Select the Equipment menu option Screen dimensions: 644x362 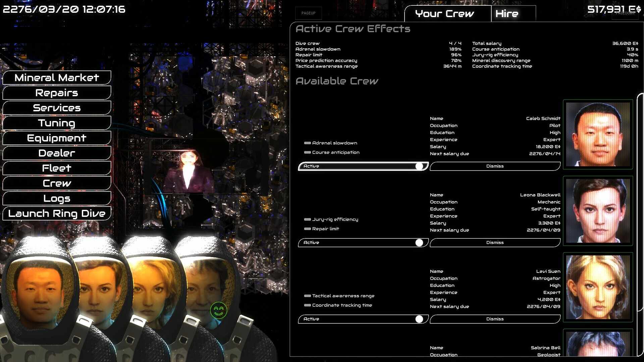pyautogui.click(x=56, y=137)
